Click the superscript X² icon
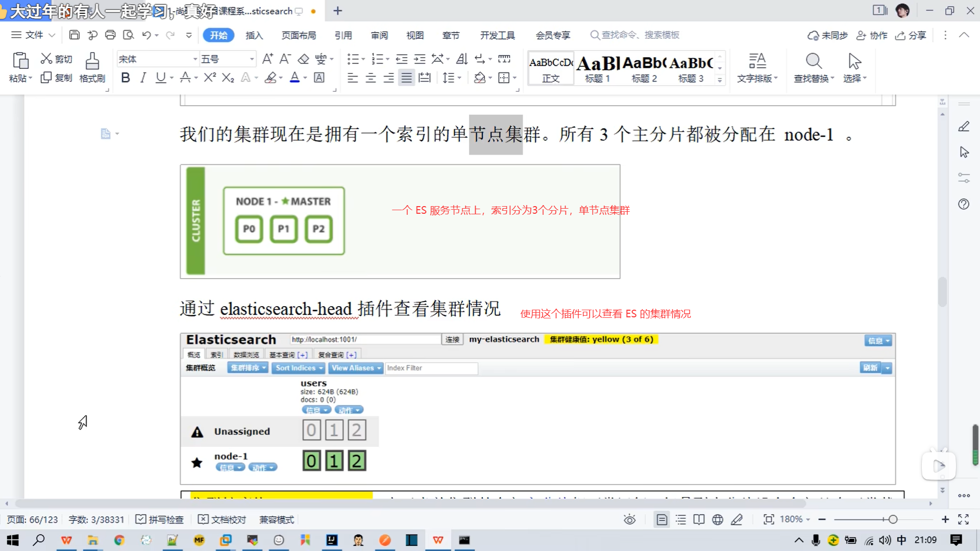This screenshot has height=551, width=980. [x=210, y=78]
